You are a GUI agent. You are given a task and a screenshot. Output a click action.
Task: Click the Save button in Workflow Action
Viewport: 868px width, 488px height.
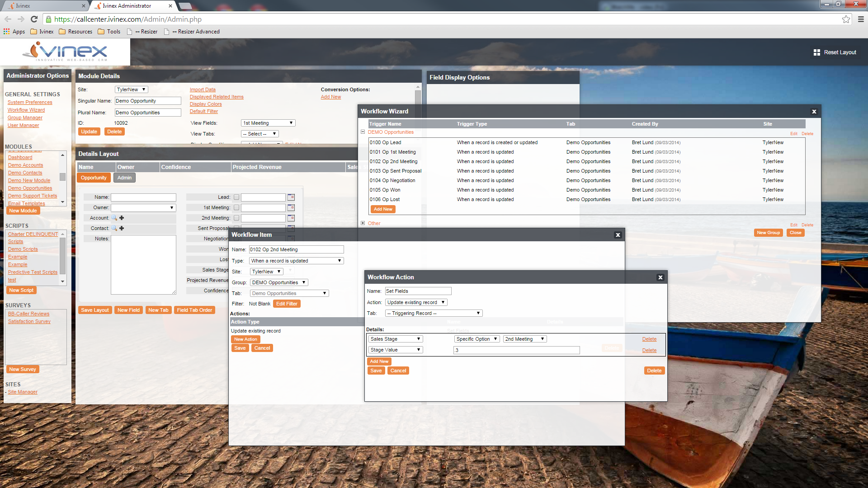coord(376,371)
